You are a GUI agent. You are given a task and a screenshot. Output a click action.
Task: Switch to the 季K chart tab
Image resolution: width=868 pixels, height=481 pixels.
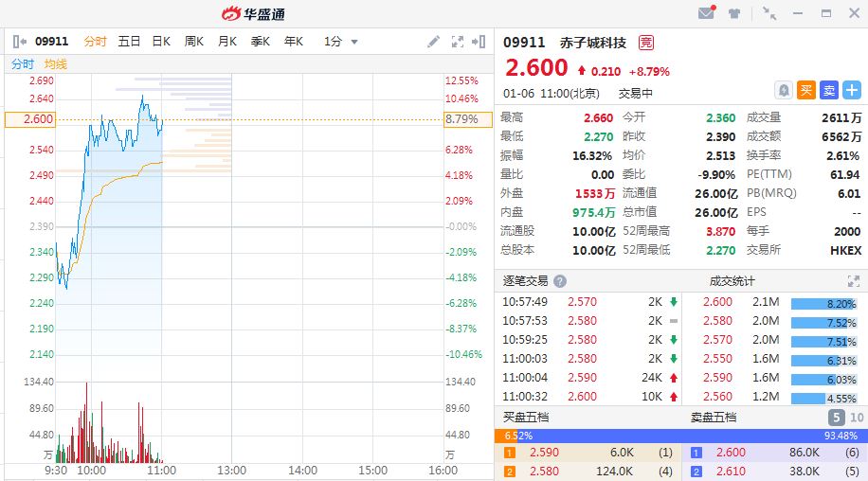pos(261,42)
